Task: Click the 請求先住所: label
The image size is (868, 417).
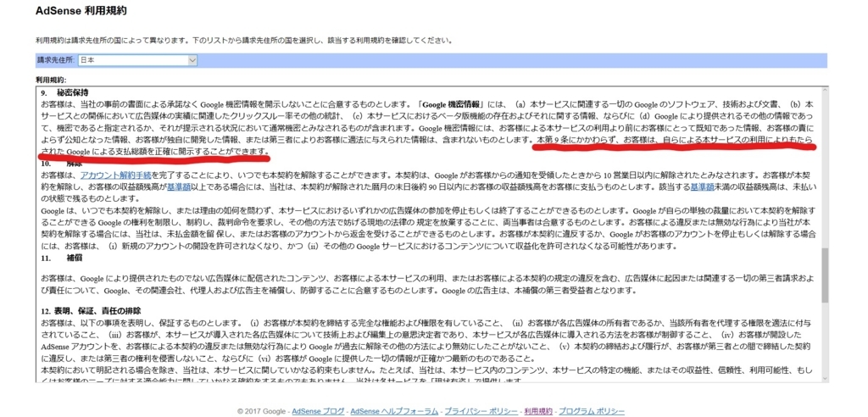Action: pos(55,60)
